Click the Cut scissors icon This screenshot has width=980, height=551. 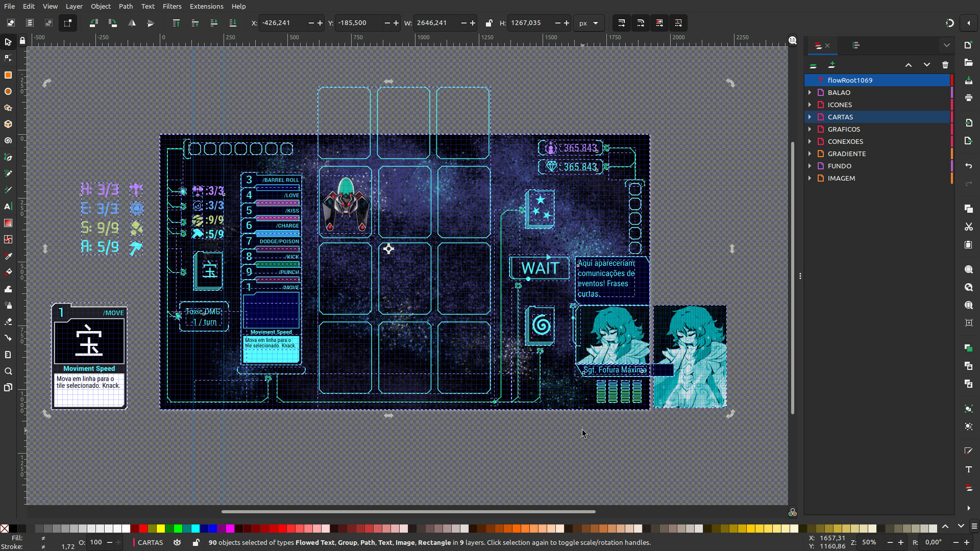pos(968,227)
